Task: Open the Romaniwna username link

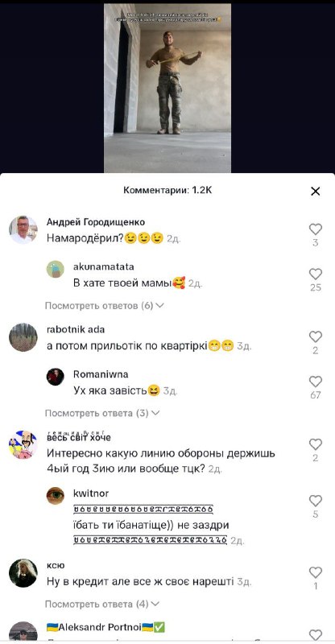Action: (x=101, y=374)
